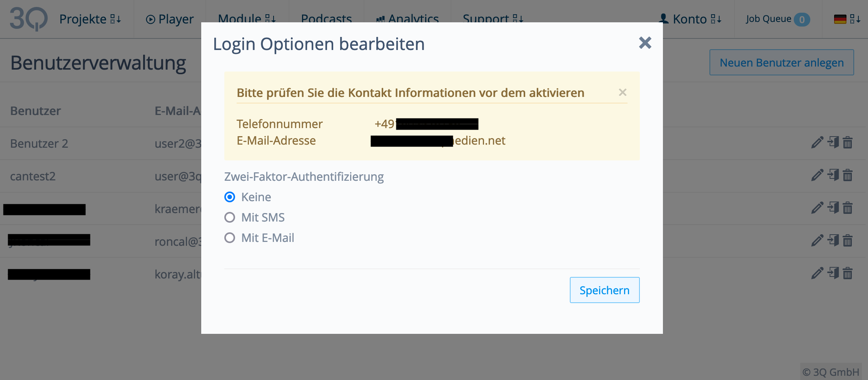Viewport: 868px width, 380px height.
Task: Enable two-factor authentication Mit SMS
Action: pyautogui.click(x=230, y=217)
